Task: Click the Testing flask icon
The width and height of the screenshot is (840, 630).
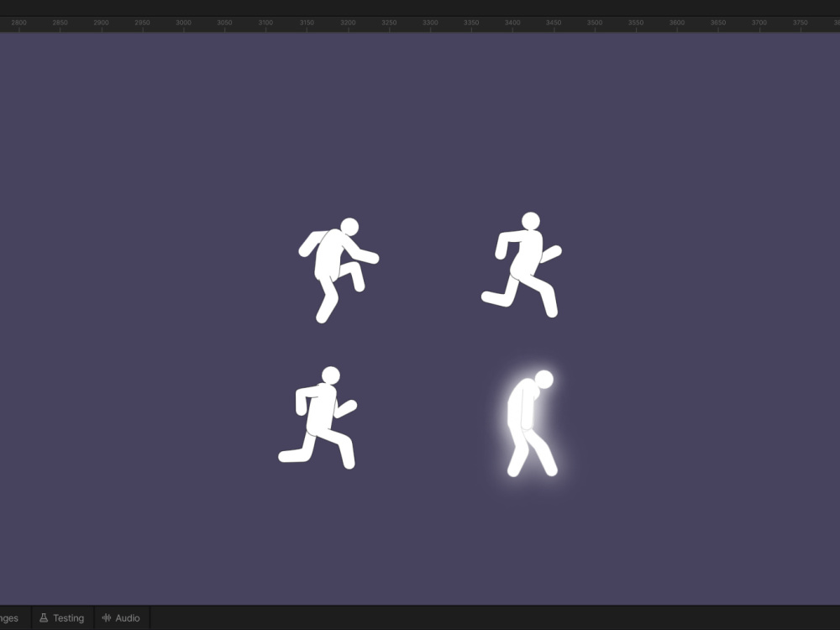Action: click(44, 617)
